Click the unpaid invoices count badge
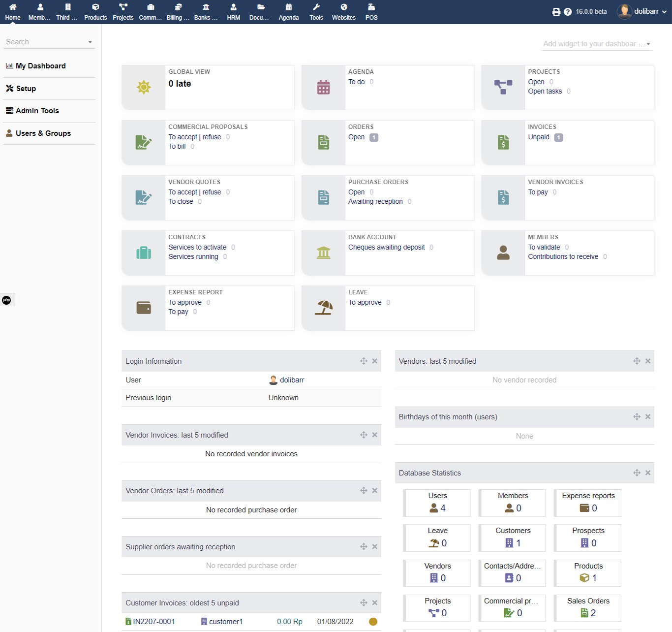 click(x=558, y=137)
